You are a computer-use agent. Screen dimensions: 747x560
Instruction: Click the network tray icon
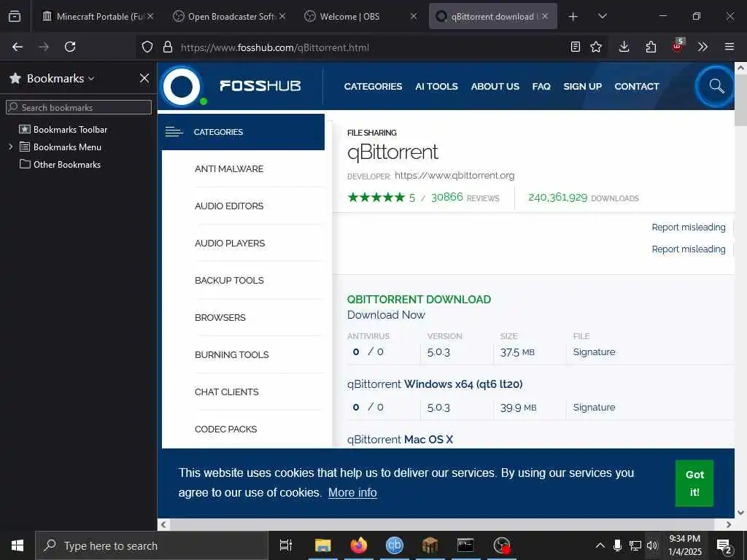coord(635,545)
